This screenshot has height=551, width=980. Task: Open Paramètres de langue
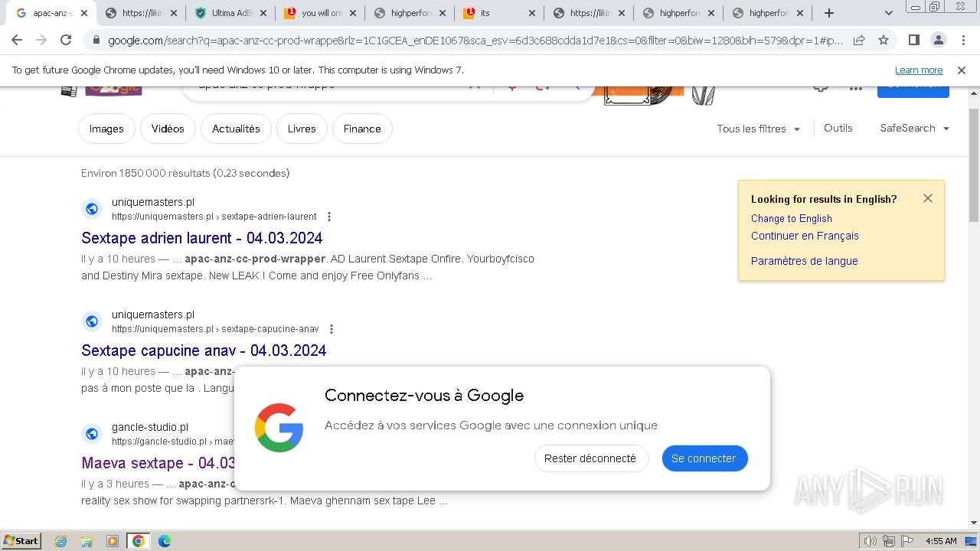coord(804,261)
